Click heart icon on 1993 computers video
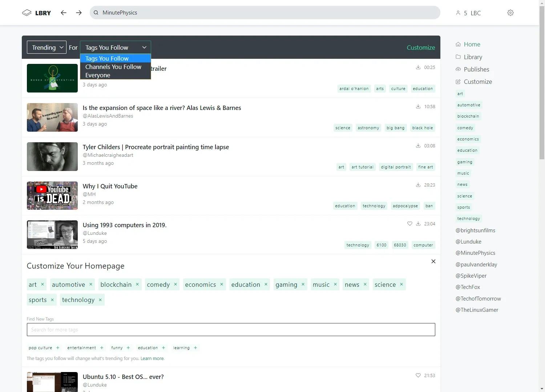The image size is (545, 392). [409, 224]
